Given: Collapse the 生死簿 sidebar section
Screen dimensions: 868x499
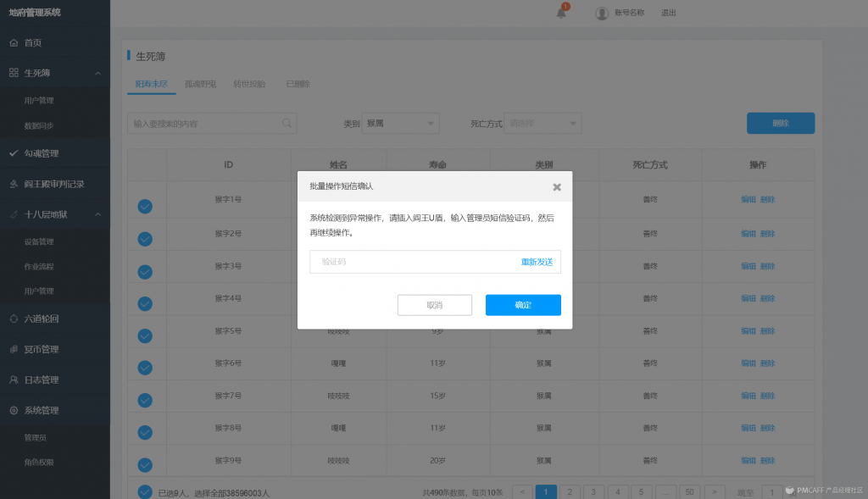Looking at the screenshot, I should pos(97,73).
